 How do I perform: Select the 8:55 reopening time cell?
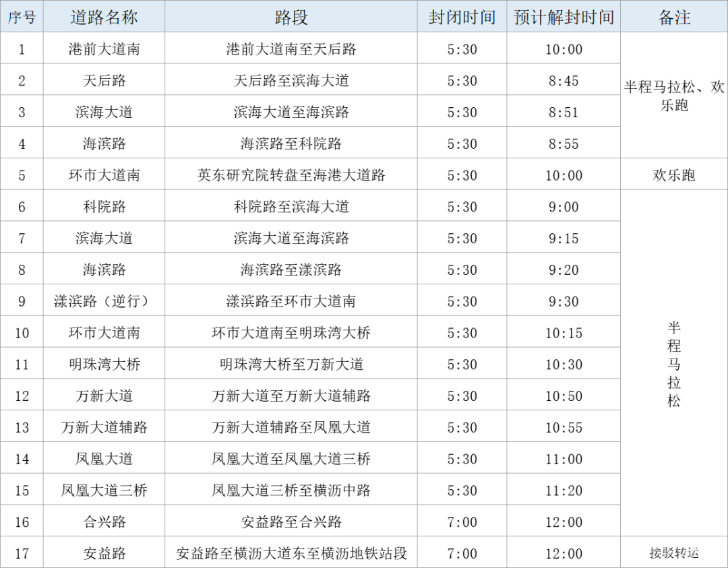coord(564,144)
